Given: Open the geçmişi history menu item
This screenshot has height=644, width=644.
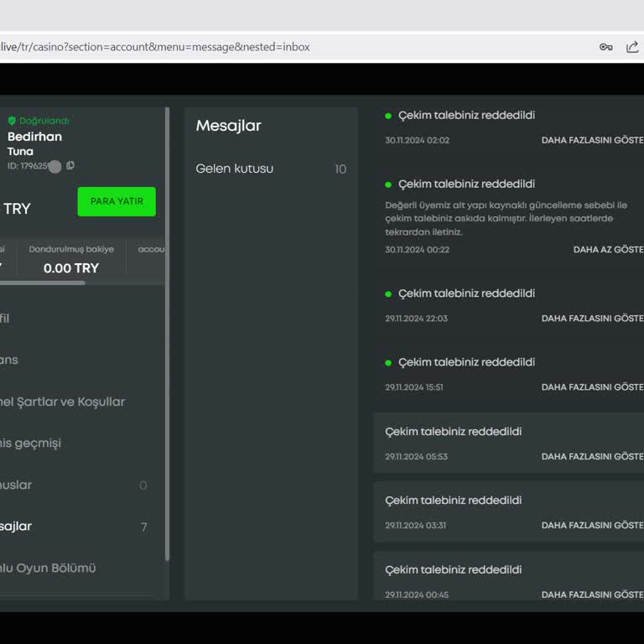Looking at the screenshot, I should [x=30, y=443].
